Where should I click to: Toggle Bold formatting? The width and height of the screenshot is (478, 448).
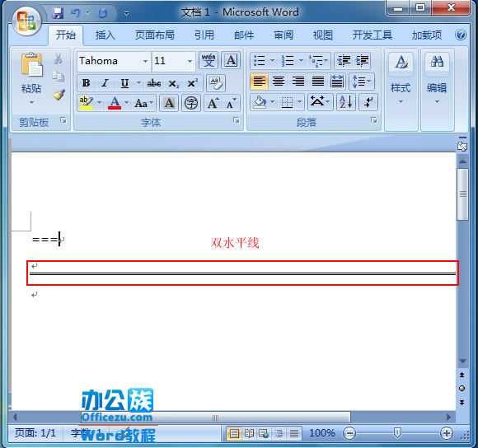click(x=87, y=83)
